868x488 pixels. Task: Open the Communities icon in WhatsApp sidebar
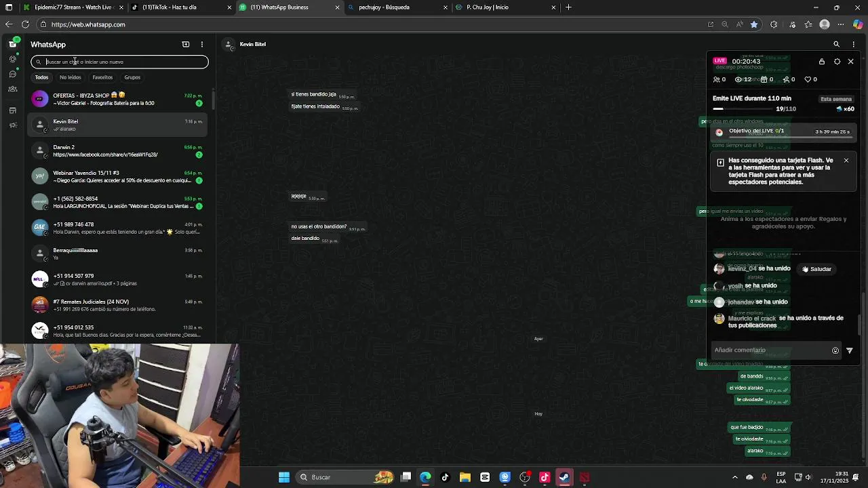tap(12, 89)
